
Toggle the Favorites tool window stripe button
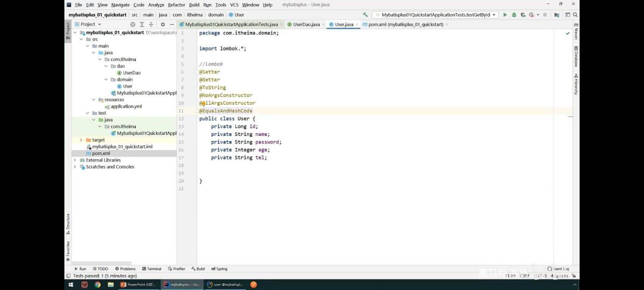pyautogui.click(x=68, y=251)
